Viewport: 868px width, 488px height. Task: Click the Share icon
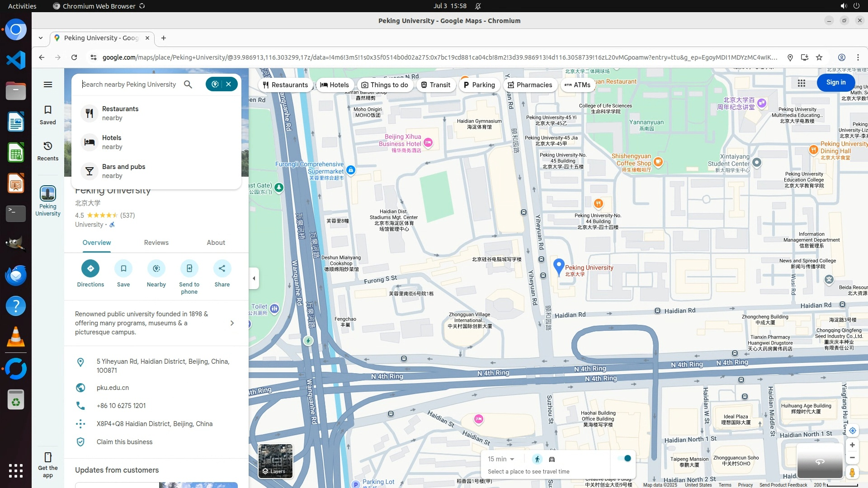point(222,268)
